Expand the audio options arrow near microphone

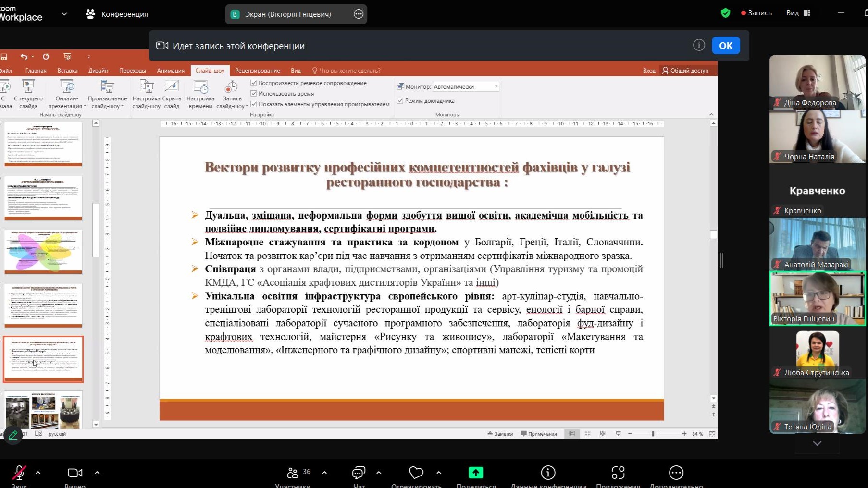(x=38, y=473)
